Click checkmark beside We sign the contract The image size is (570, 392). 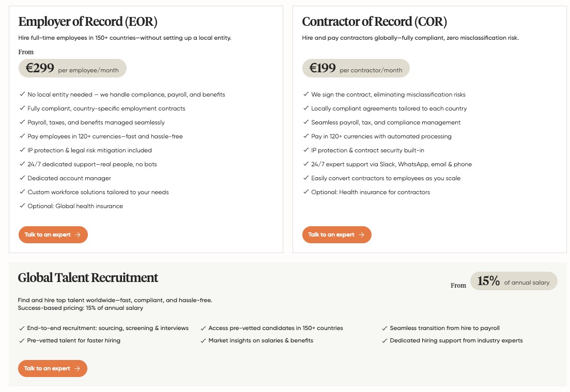[x=306, y=94]
